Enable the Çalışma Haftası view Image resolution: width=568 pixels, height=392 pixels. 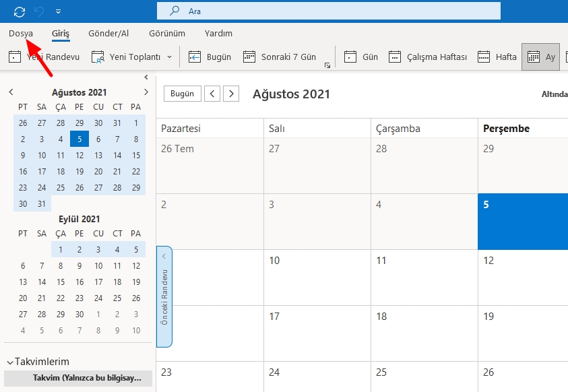[439, 57]
